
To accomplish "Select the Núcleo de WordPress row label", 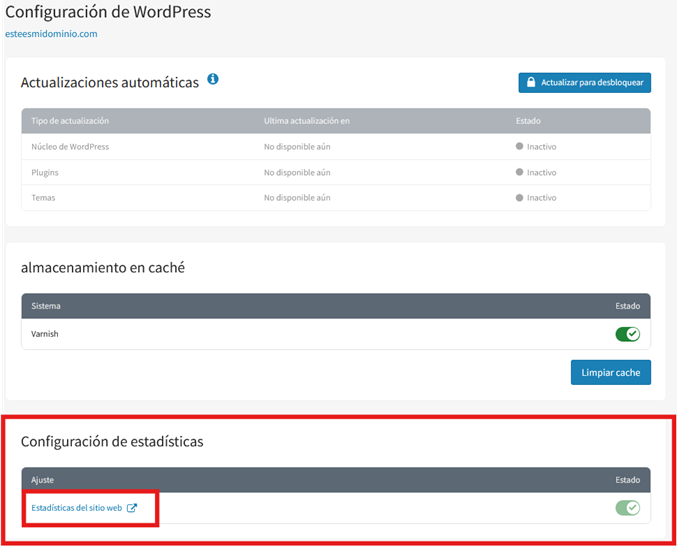I will tap(70, 147).
